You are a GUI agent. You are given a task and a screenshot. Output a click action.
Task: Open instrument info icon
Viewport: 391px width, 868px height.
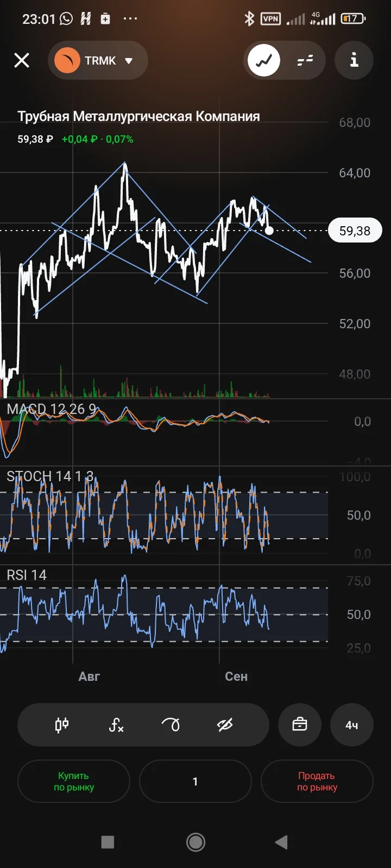[x=354, y=60]
